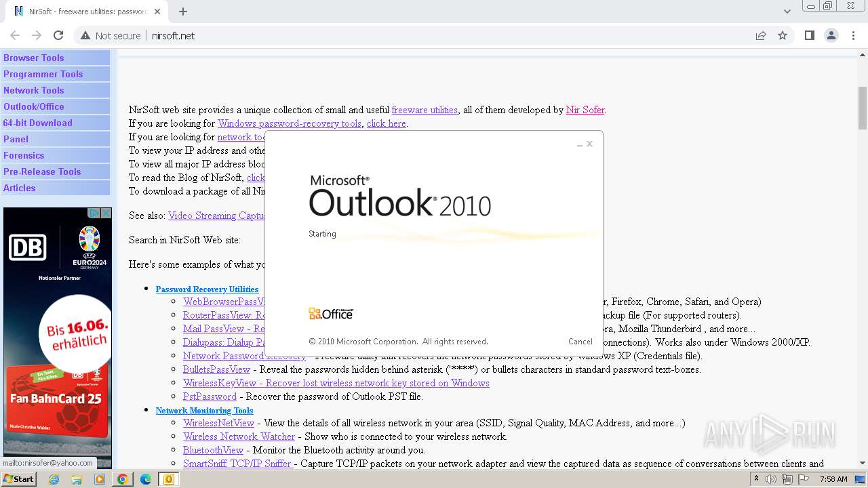The height and width of the screenshot is (488, 868).
Task: Show hidden system tray icons arrow
Action: click(757, 479)
